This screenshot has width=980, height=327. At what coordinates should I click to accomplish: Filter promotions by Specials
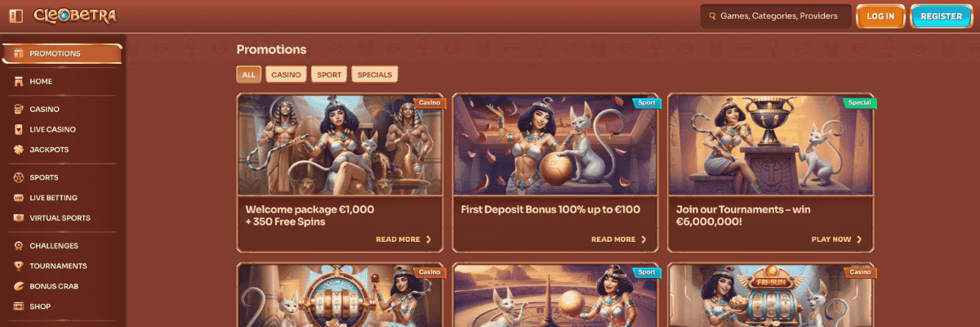pyautogui.click(x=375, y=74)
